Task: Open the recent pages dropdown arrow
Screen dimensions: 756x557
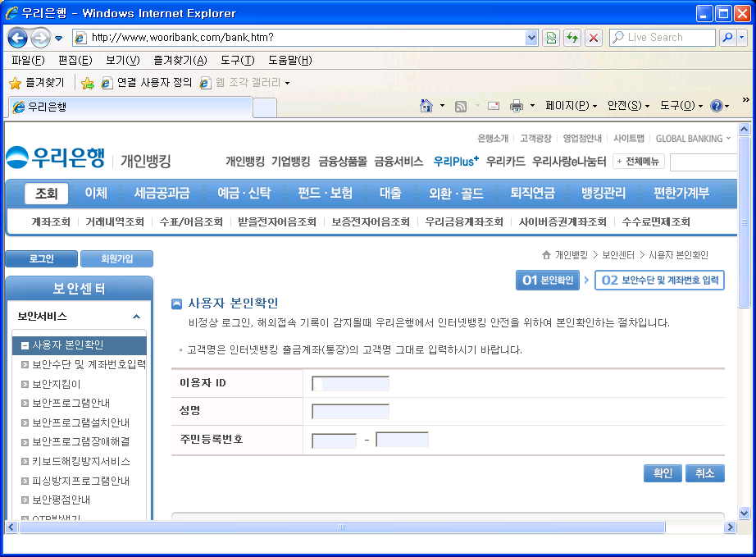Action: tap(59, 38)
